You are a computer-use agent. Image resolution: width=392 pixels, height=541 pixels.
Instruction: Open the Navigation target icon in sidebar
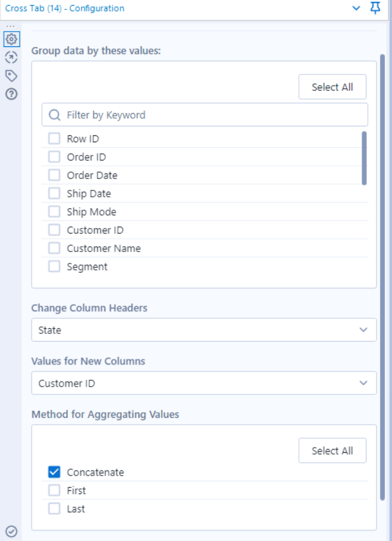(11, 57)
